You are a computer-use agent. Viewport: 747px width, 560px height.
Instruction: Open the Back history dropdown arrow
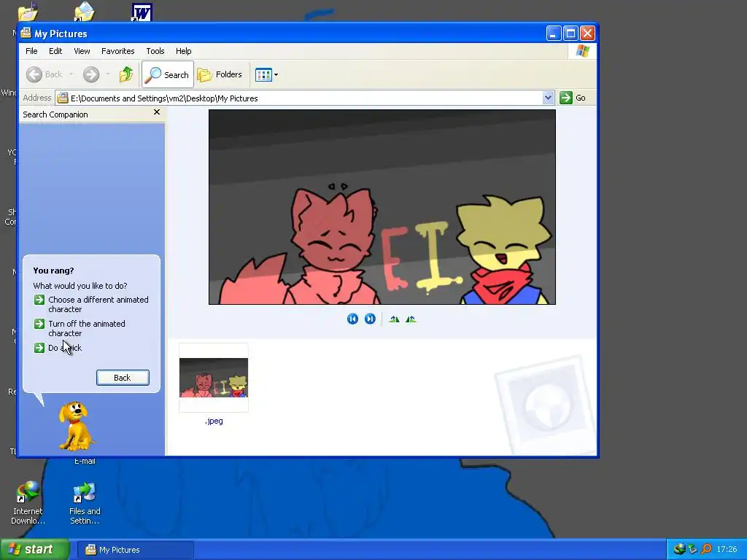71,74
